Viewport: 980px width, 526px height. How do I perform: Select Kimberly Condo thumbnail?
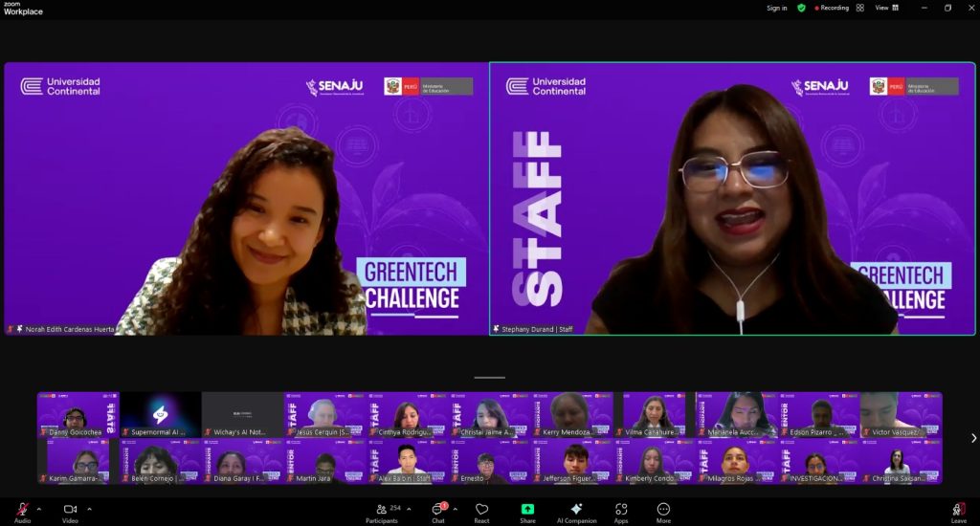pyautogui.click(x=655, y=461)
